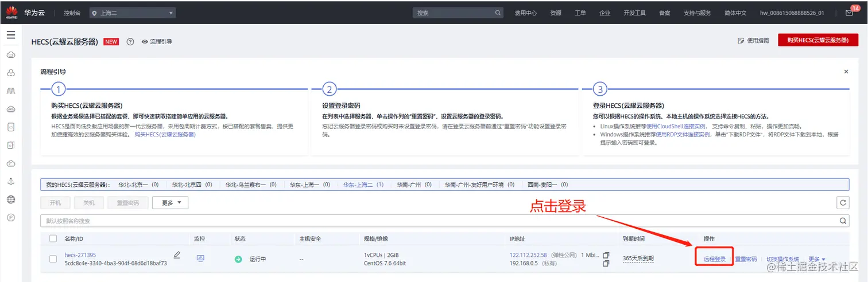Click the 关机 shutdown button
This screenshot has width=868, height=282.
[x=88, y=203]
